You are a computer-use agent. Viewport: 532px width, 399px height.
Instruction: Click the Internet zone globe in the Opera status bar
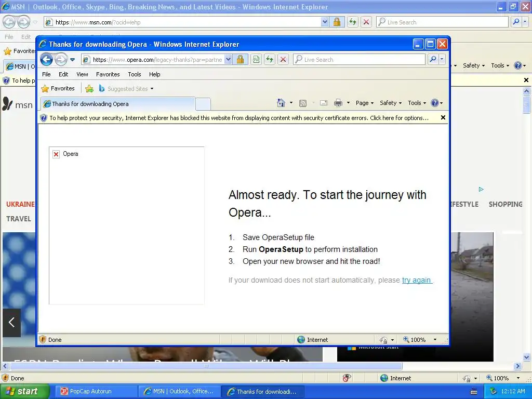coord(301,340)
